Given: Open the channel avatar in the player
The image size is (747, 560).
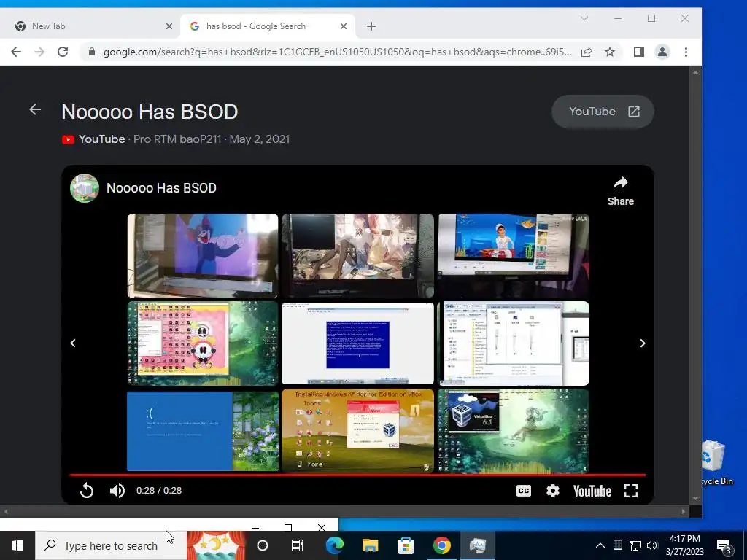Looking at the screenshot, I should tap(85, 188).
